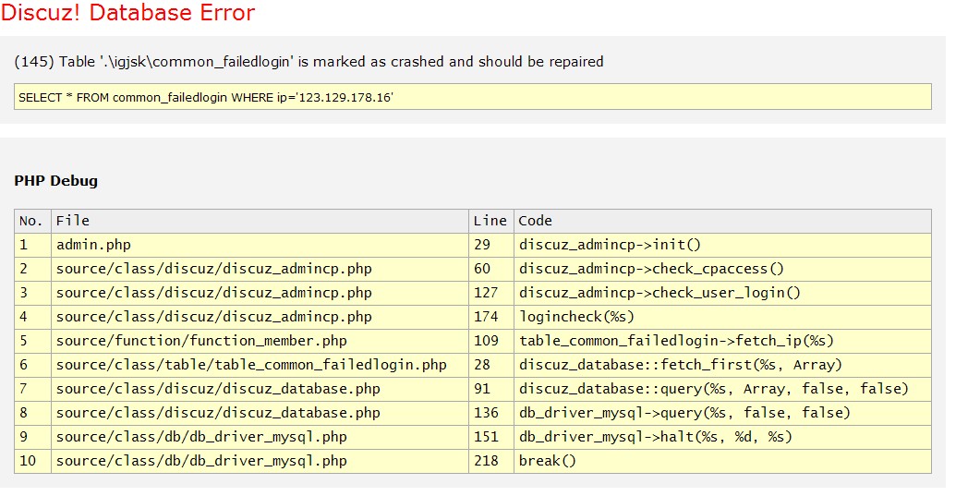Click line number 60
Viewport: 980px width, 496px height.
pyautogui.click(x=490, y=269)
